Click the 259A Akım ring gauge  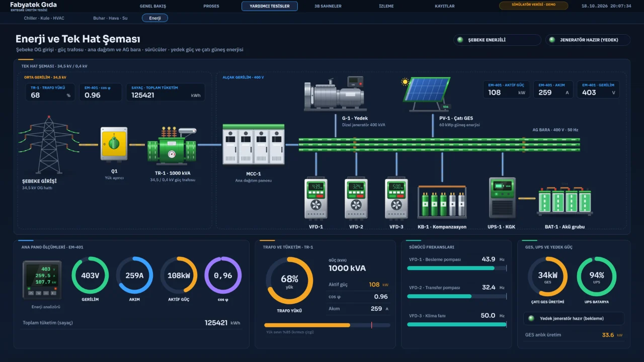[x=134, y=276]
